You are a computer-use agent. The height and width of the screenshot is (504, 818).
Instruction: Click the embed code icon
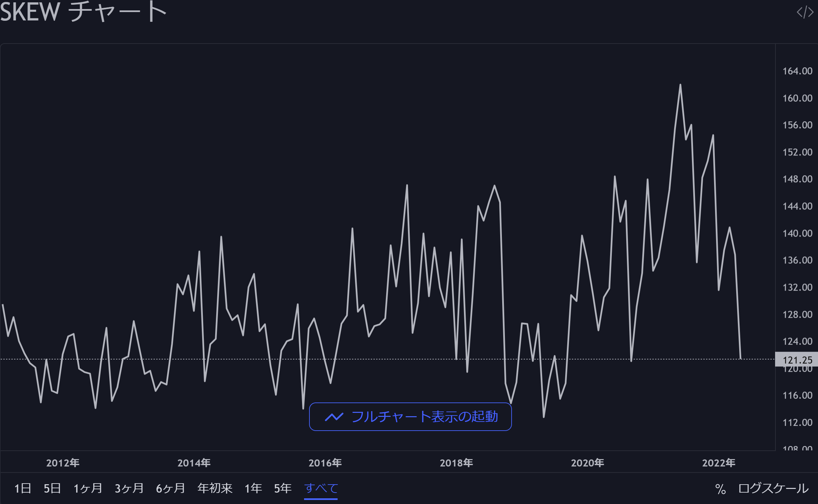[x=805, y=12]
